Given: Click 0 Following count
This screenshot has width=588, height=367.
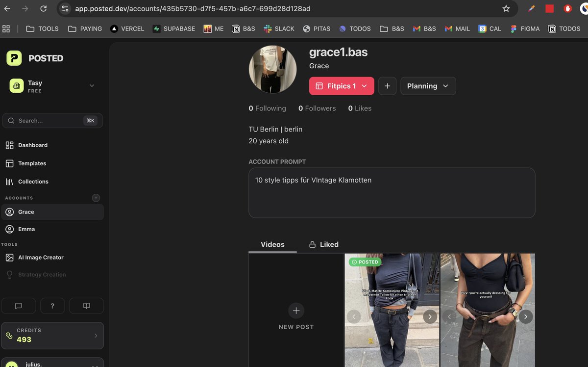Looking at the screenshot, I should pos(268,108).
